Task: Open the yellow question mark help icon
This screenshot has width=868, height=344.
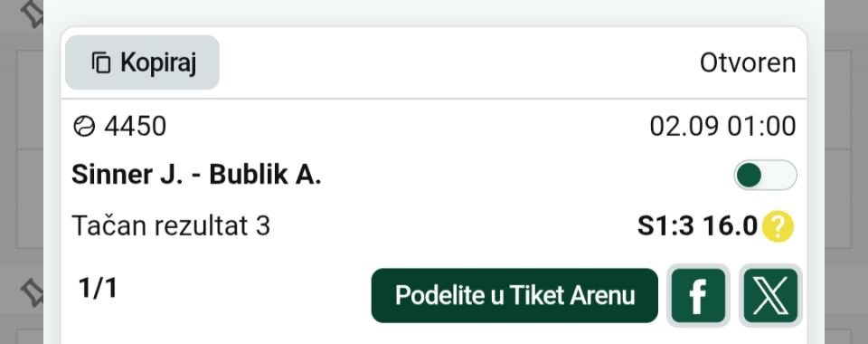Action: coord(778,226)
